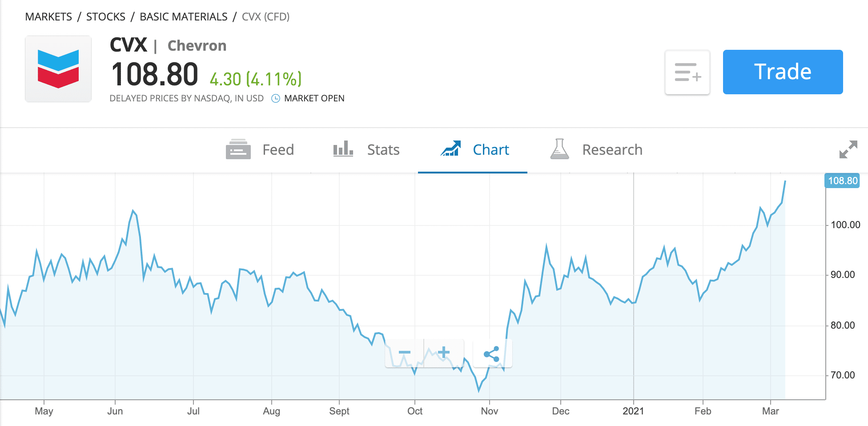Click the CVX (CFD) breadcrumb text
Image resolution: width=868 pixels, height=426 pixels.
(x=265, y=17)
